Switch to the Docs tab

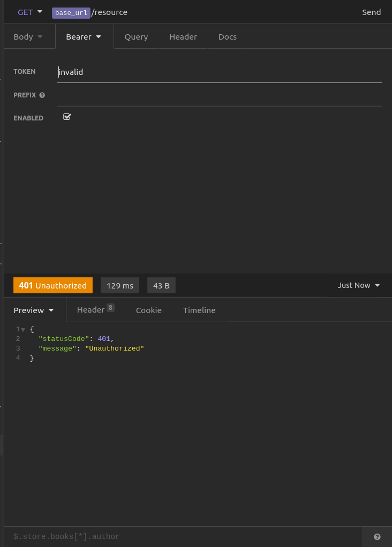(x=227, y=36)
